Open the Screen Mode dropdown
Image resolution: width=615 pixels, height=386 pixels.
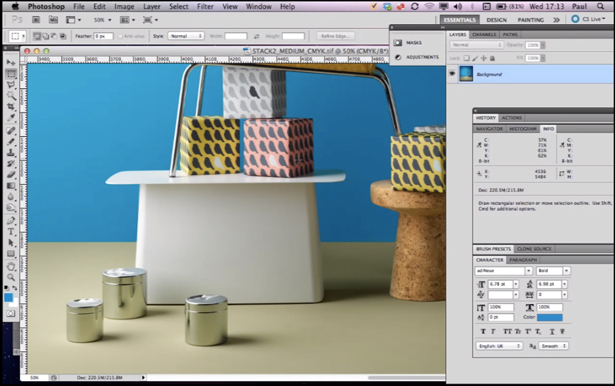pyautogui.click(x=151, y=20)
